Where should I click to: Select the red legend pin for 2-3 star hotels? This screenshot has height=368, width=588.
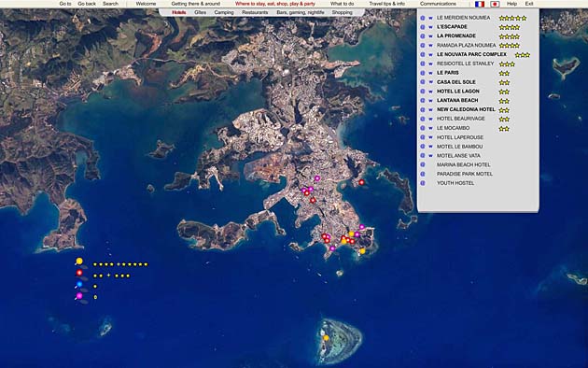[x=79, y=273]
